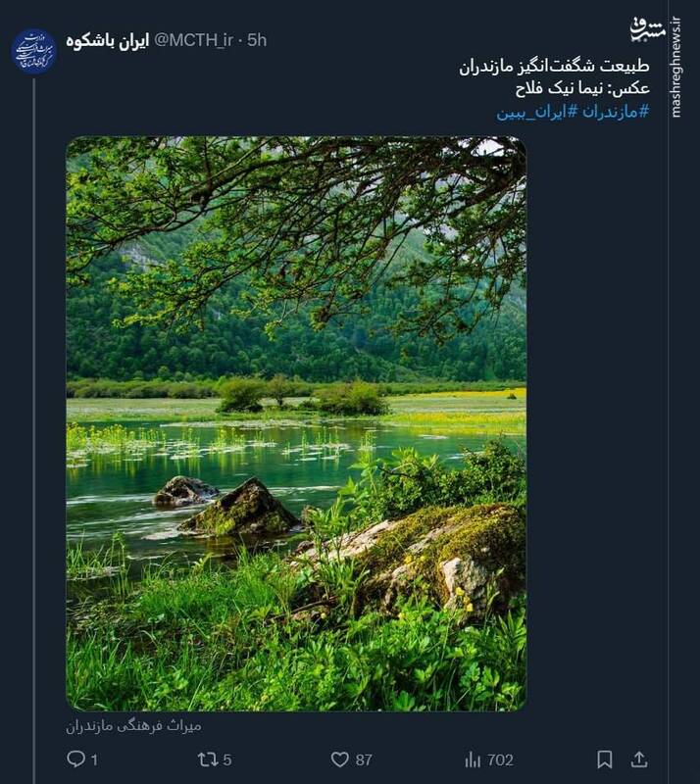
Task: Open the #ایران_ببین hashtag
Action: [x=537, y=112]
